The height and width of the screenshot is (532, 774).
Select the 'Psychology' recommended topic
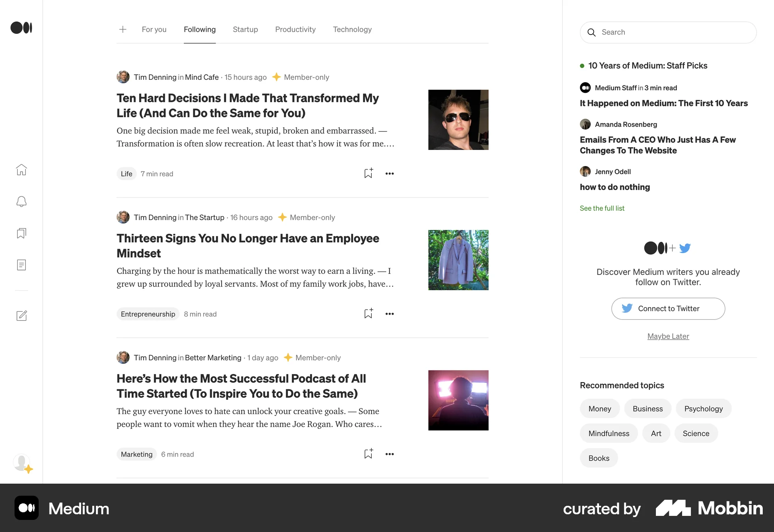[x=703, y=408]
